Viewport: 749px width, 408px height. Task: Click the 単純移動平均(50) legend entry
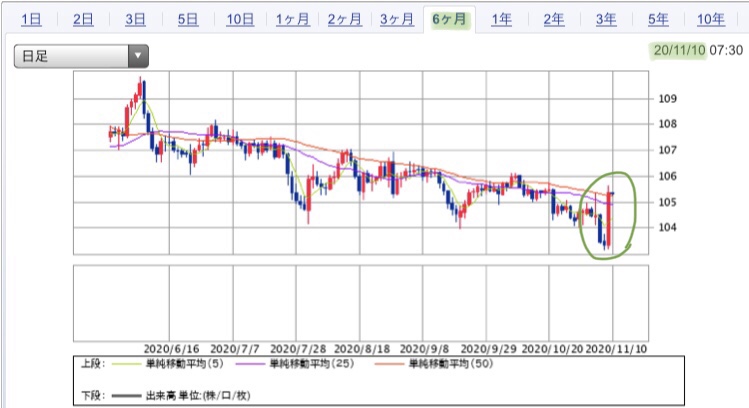[x=434, y=364]
